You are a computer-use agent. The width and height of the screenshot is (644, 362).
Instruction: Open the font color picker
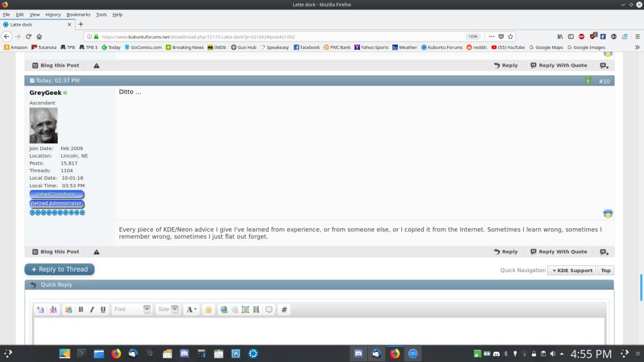pos(191,309)
